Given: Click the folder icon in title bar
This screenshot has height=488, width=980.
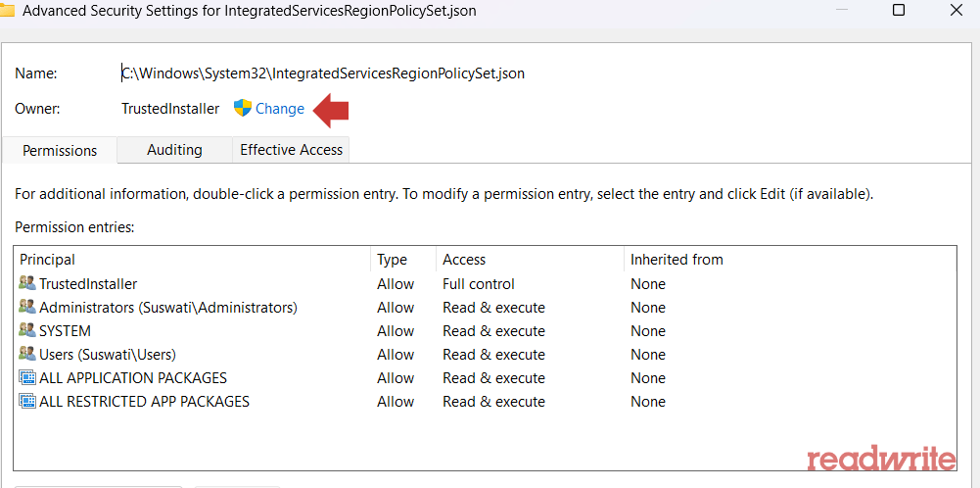Looking at the screenshot, I should (6, 11).
